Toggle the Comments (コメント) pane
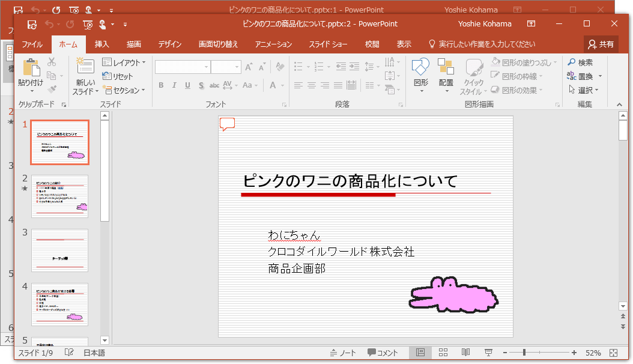Viewport: 633px width, 364px height. [x=383, y=353]
